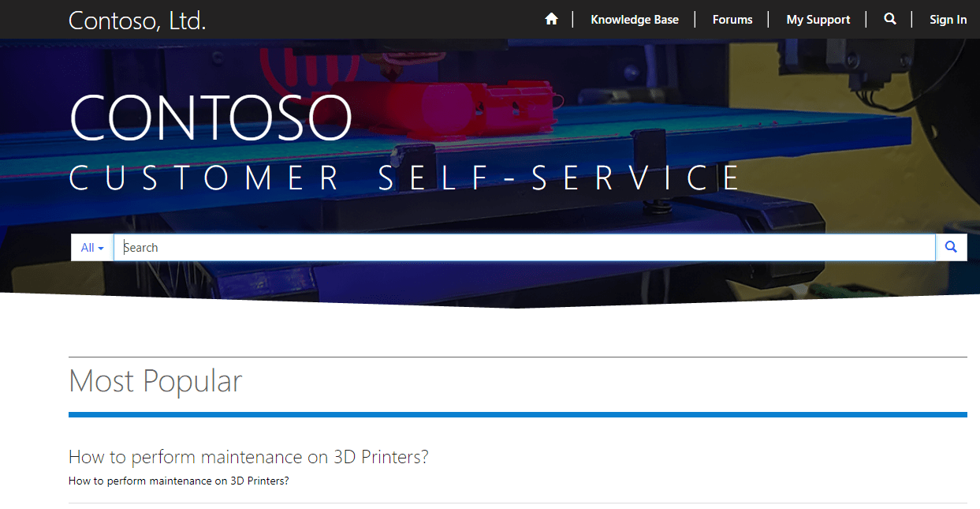Click the Sign In link
The image size is (980, 509).
[x=948, y=20]
